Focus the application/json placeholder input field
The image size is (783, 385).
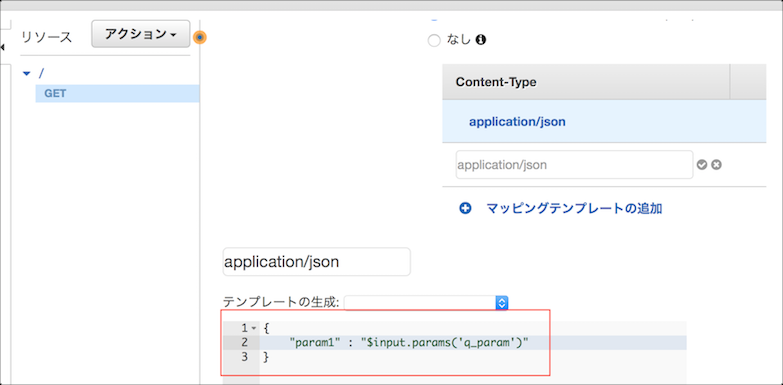point(574,165)
